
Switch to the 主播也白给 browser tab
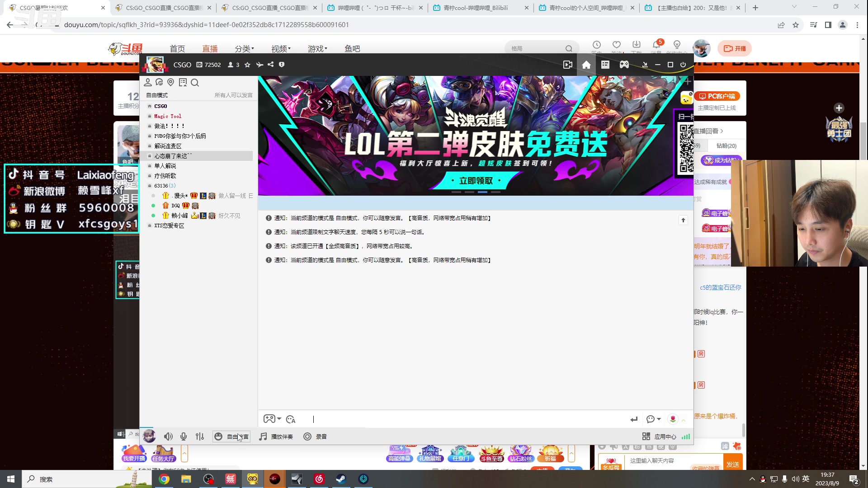[693, 8]
